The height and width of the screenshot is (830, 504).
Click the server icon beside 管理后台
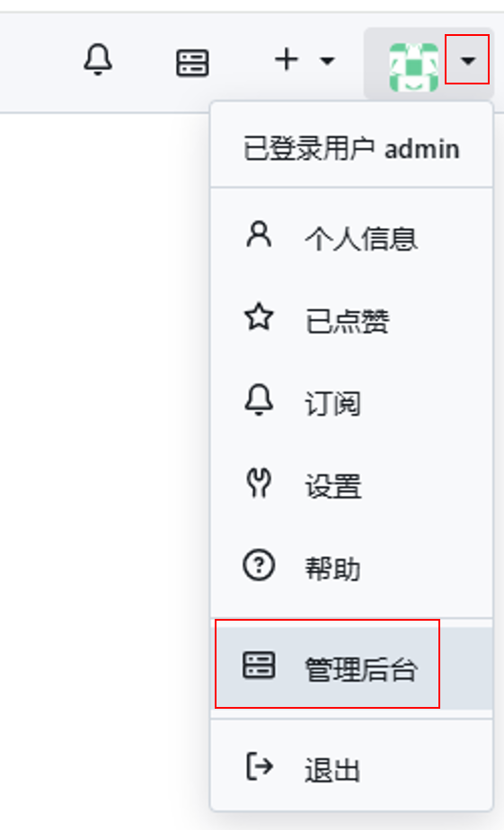click(x=259, y=665)
